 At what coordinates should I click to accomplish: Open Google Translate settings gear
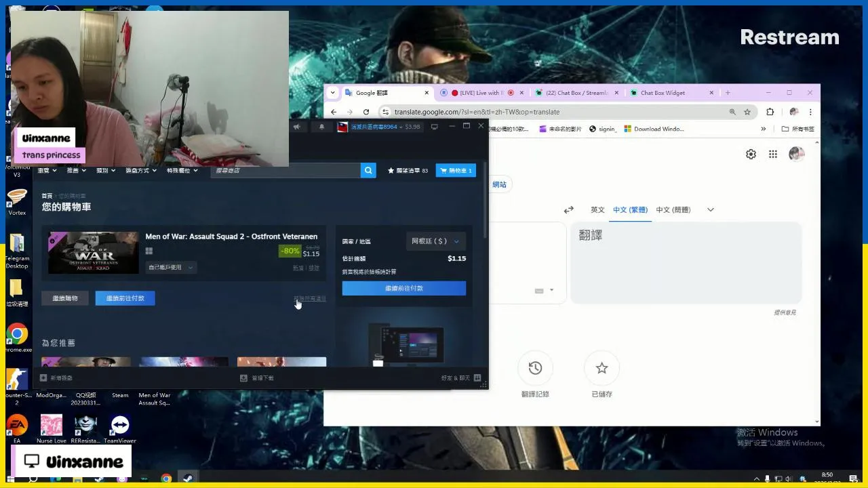coord(751,155)
